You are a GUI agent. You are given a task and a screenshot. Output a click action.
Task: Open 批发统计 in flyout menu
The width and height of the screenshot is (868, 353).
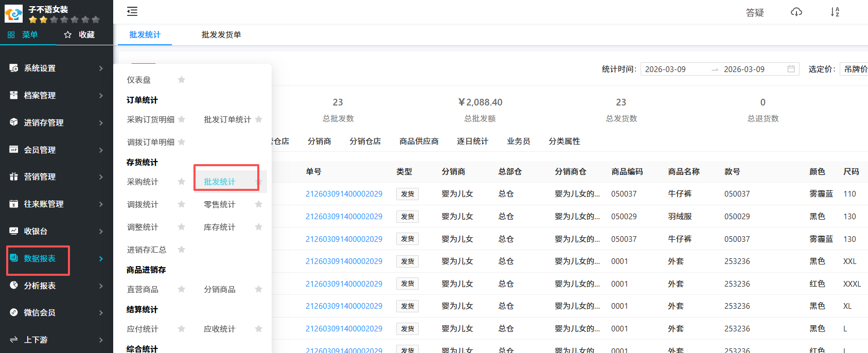click(220, 182)
